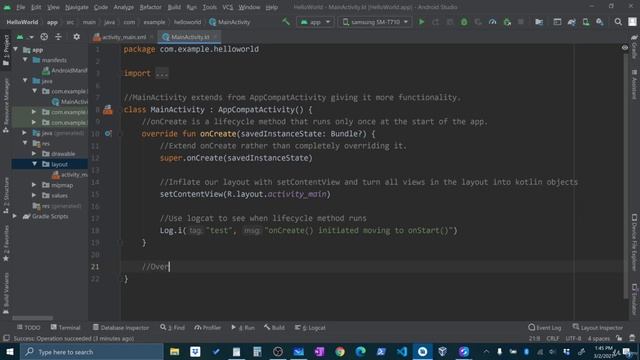Screen dimensions: 640x360
Task: Click the override gutter icon at onCreate line
Action: 108,133
